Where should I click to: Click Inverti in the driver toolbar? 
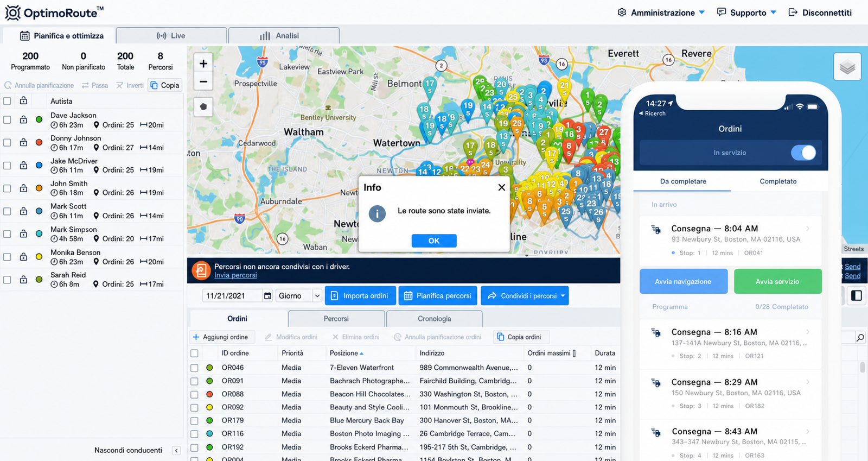(130, 85)
